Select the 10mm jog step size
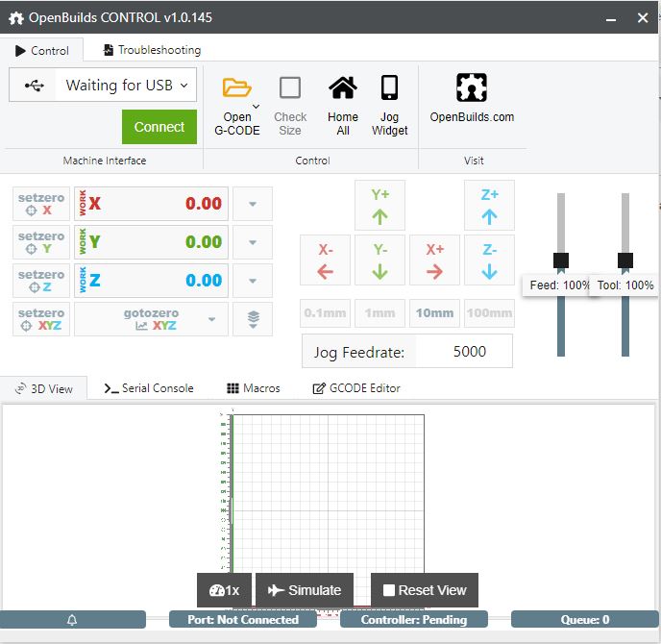The image size is (661, 644). pos(434,312)
